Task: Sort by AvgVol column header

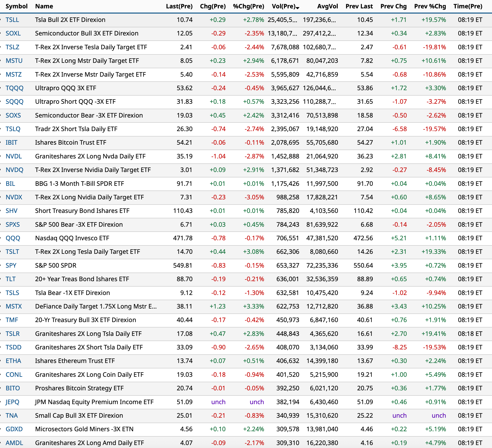Action: pyautogui.click(x=328, y=6)
